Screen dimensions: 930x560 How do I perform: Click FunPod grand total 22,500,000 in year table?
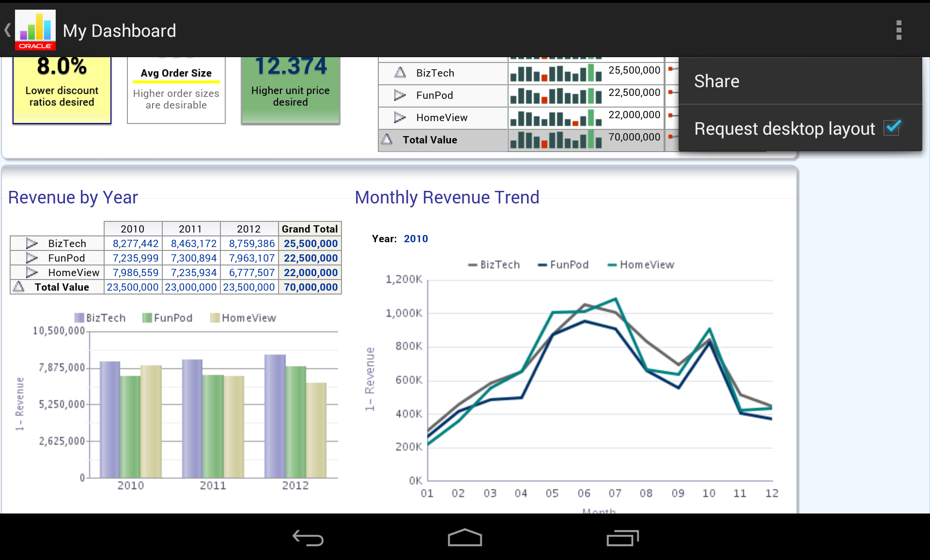[310, 258]
